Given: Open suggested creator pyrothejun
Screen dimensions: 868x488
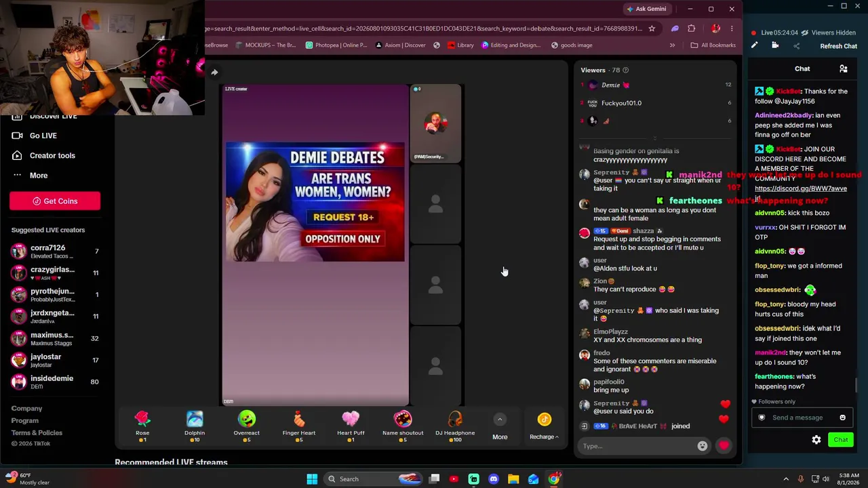Looking at the screenshot, I should click(x=55, y=295).
